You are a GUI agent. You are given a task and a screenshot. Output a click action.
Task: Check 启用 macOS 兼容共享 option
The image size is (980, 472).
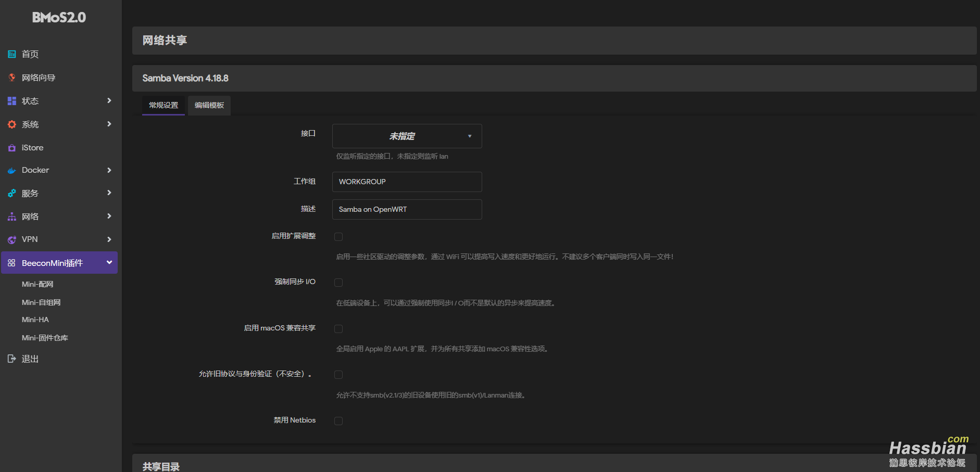pos(338,329)
